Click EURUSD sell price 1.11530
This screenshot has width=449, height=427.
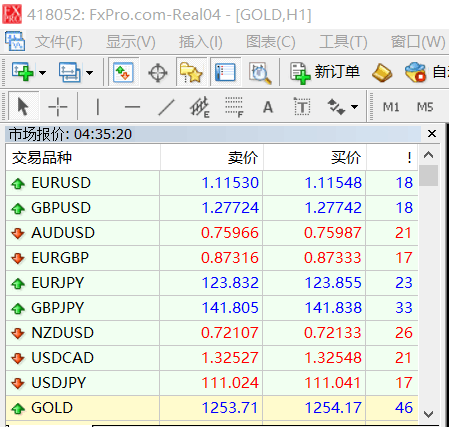click(230, 183)
